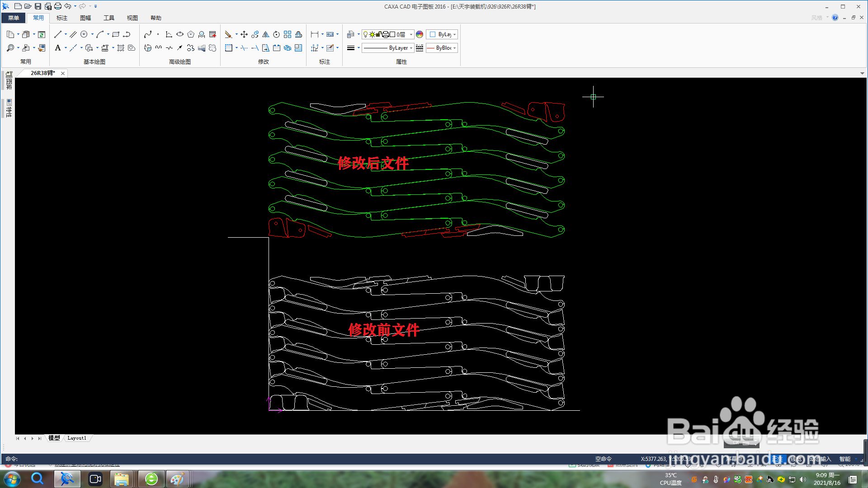Screen dimensions: 868x488
Task: Select the line drawing tool
Action: [57, 34]
